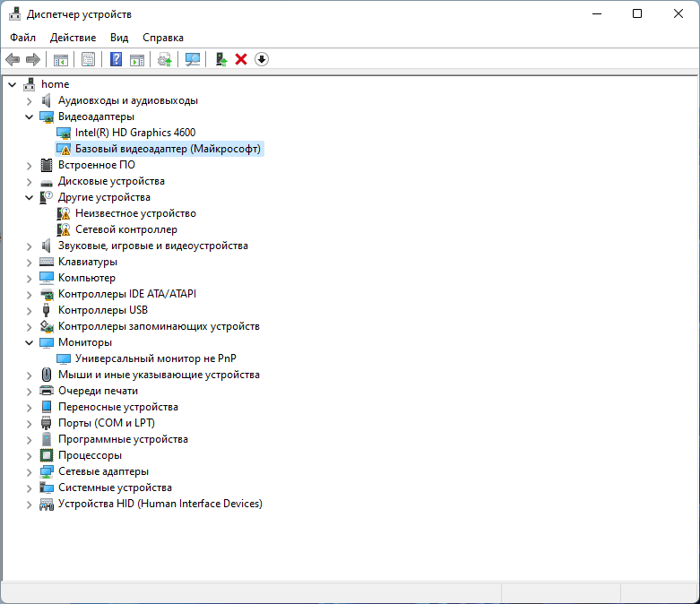Click the Enable device green-arrow icon

pos(221,59)
